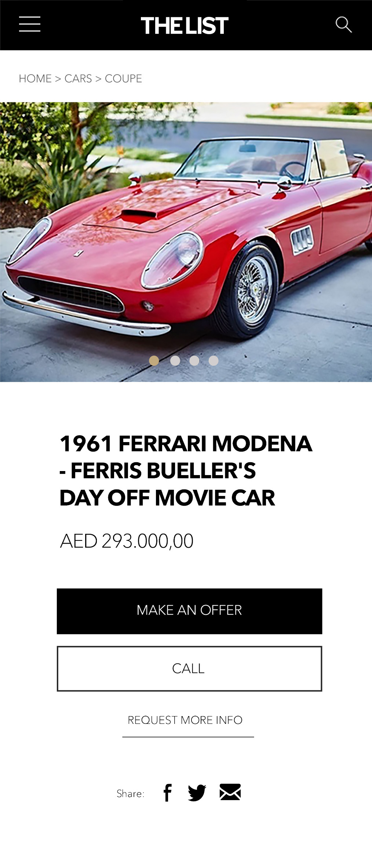Image resolution: width=372 pixels, height=868 pixels.
Task: Share listing on Facebook
Action: click(x=167, y=792)
